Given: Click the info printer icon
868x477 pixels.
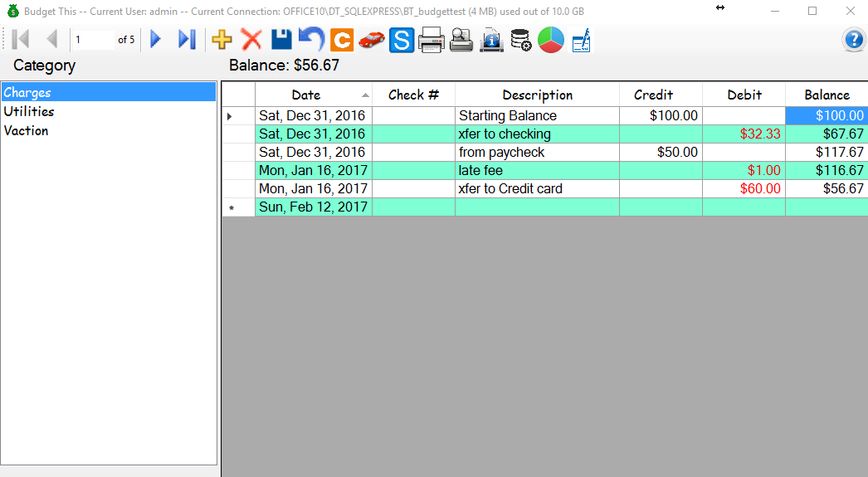Looking at the screenshot, I should click(491, 40).
